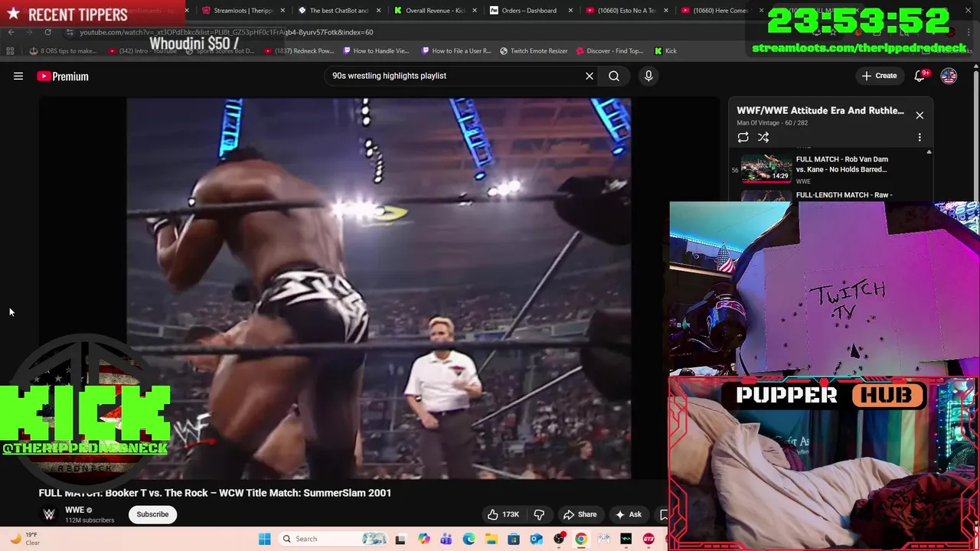Switch to Google Chrome in the taskbar
This screenshot has width=980, height=551.
[581, 539]
